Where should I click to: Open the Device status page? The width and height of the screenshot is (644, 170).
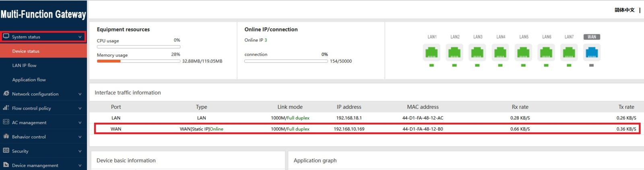(x=26, y=51)
